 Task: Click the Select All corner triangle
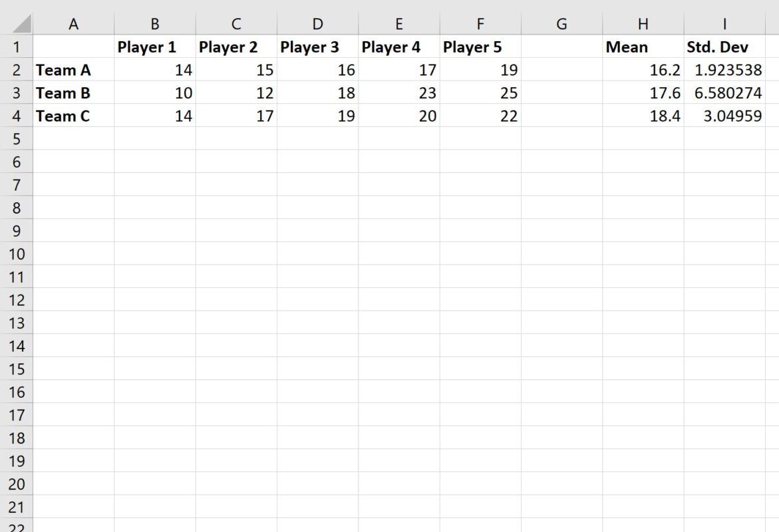20,24
